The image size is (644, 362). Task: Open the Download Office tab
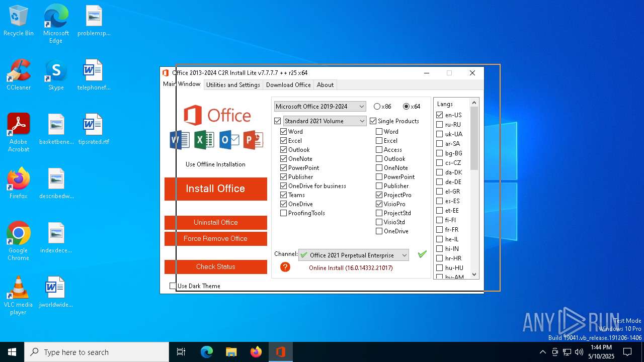click(288, 85)
